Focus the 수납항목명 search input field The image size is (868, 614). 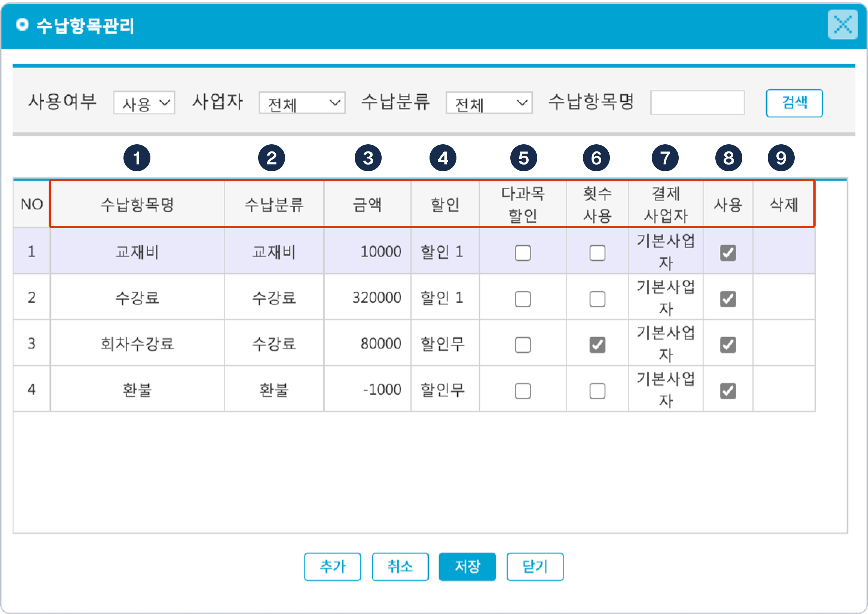click(x=697, y=103)
